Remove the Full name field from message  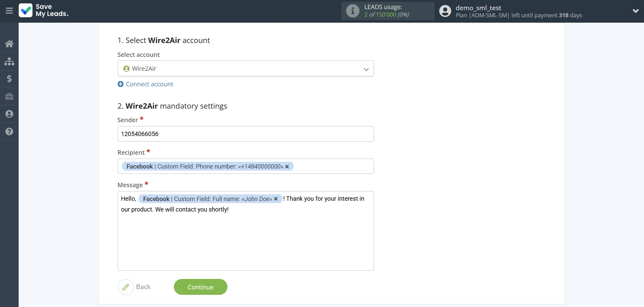coord(276,199)
